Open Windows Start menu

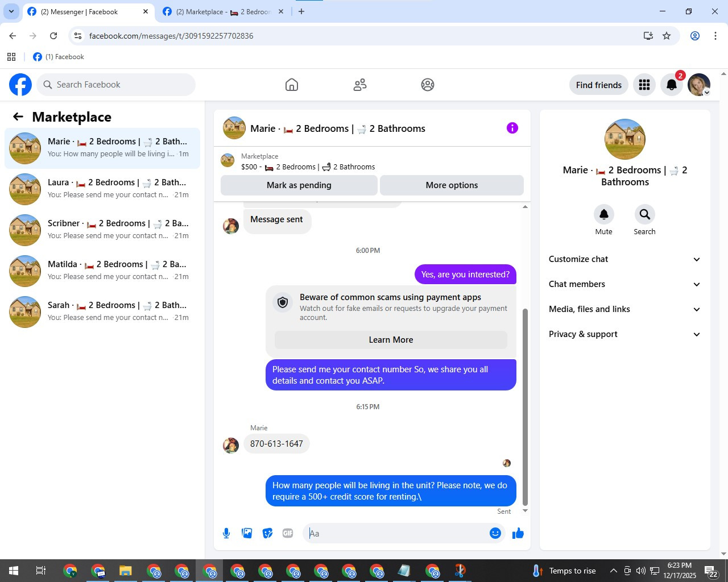[x=14, y=571]
